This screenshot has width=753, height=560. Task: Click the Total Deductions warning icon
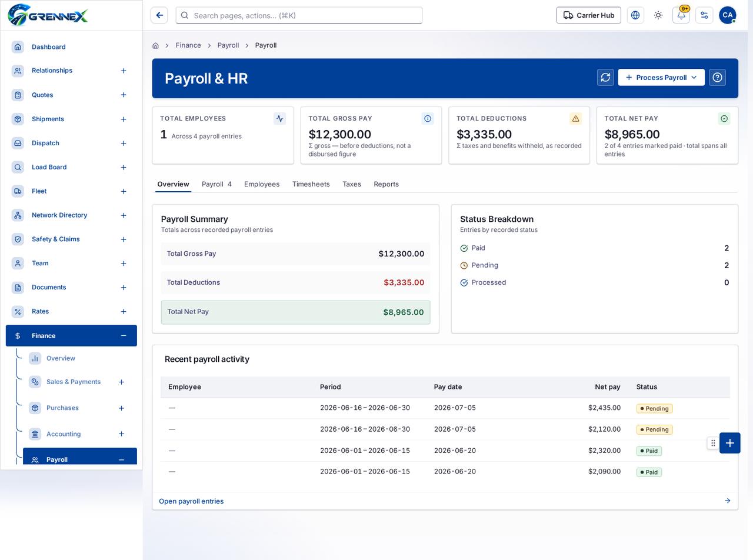point(576,119)
